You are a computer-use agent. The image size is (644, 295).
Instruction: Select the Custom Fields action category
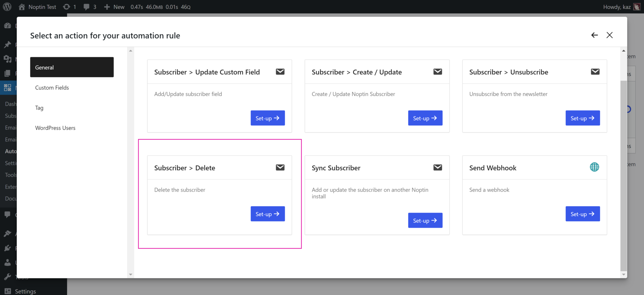(52, 87)
